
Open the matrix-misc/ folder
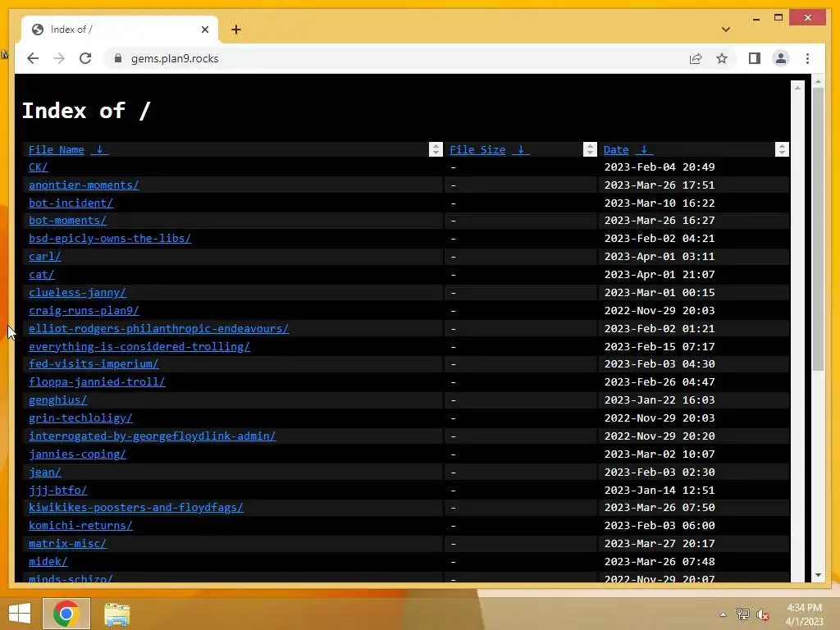pos(67,544)
